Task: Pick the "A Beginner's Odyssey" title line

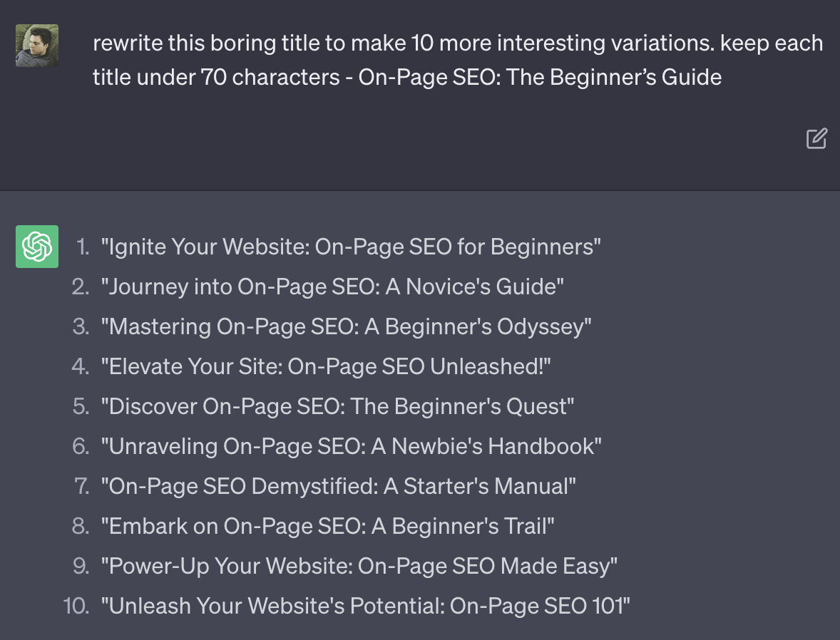Action: point(347,327)
